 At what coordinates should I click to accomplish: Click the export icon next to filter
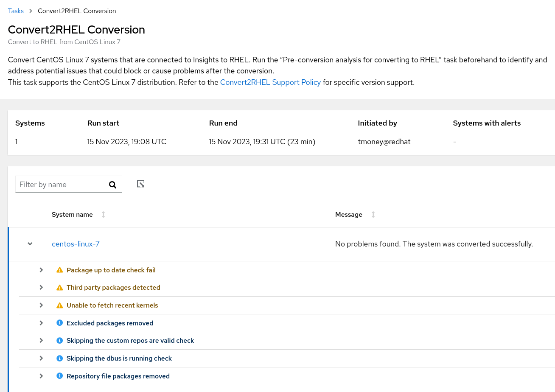[141, 184]
